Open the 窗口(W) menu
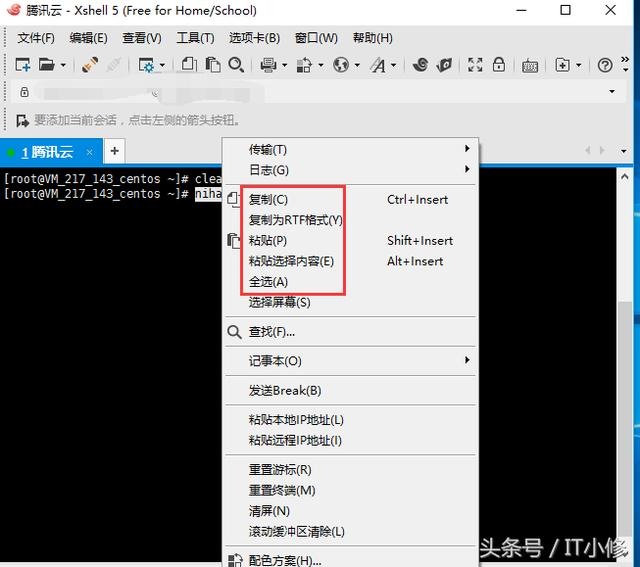Viewport: 640px width, 567px height. (316, 38)
